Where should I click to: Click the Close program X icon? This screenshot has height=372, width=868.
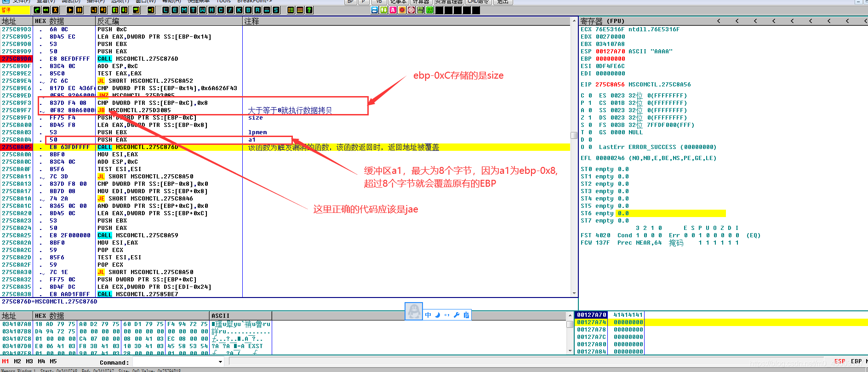55,10
